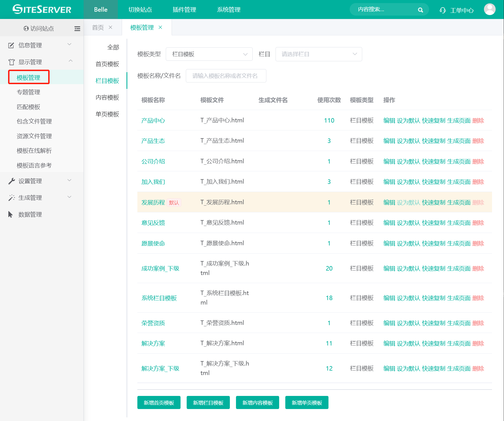Collapse sidebar with the hamburger icon

point(77,28)
